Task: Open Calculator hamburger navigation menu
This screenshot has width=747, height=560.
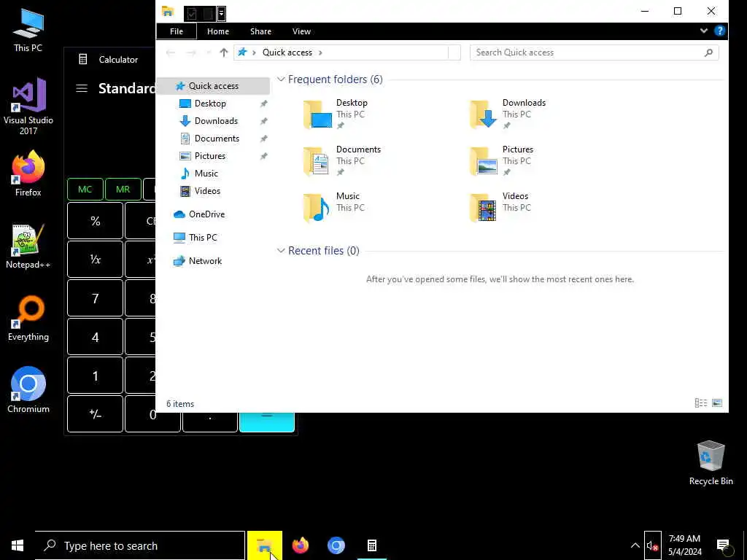Action: tap(82, 88)
